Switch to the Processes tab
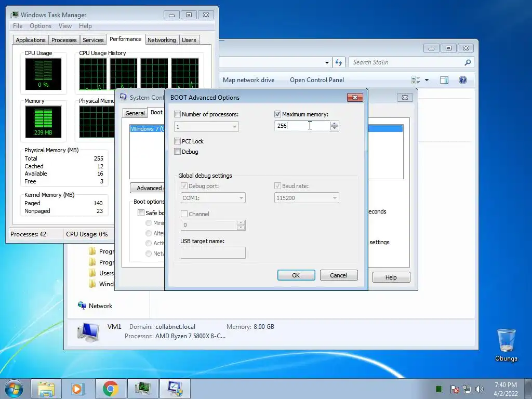Screen dimensions: 532x399 coord(64,40)
